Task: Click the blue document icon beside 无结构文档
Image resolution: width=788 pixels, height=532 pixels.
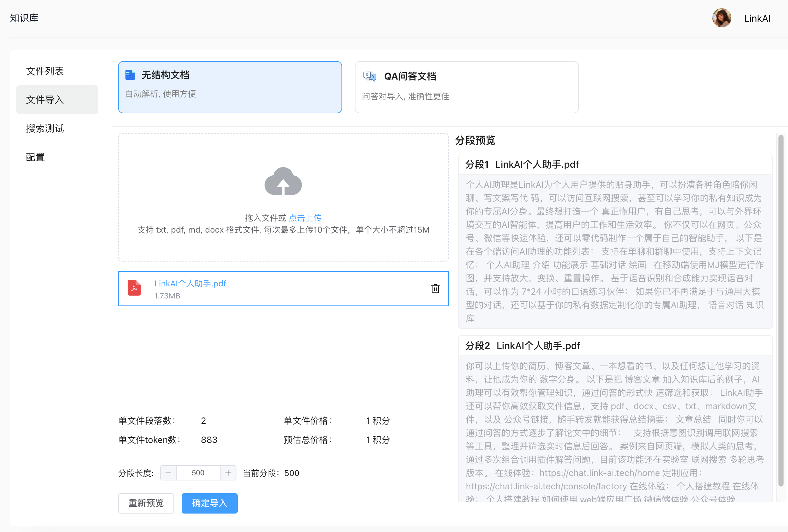Action: point(130,75)
